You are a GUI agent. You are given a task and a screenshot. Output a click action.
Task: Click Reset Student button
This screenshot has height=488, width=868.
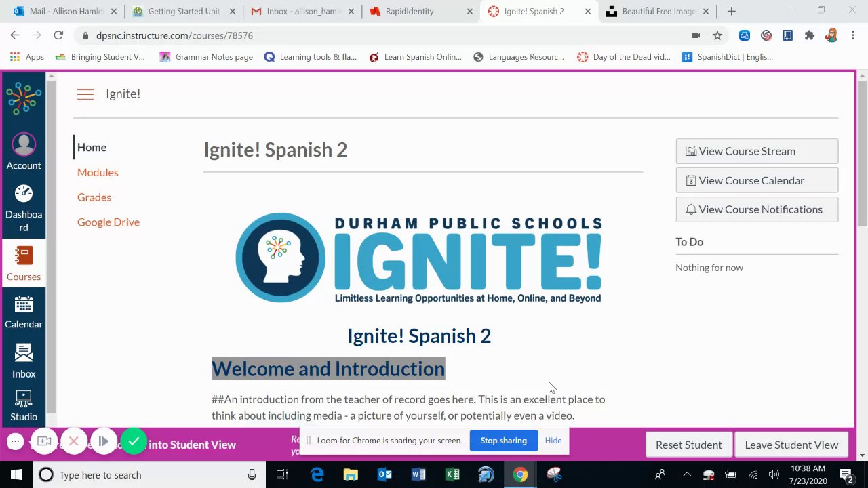click(688, 445)
